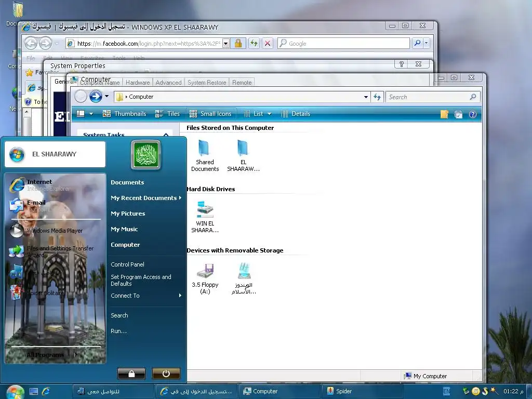Click the Windows Start orb

tap(15, 392)
